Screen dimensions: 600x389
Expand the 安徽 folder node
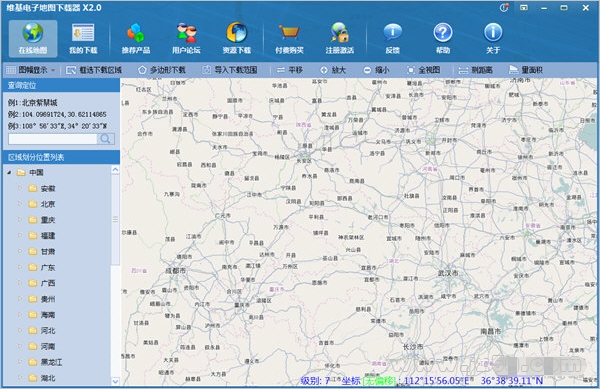point(20,188)
